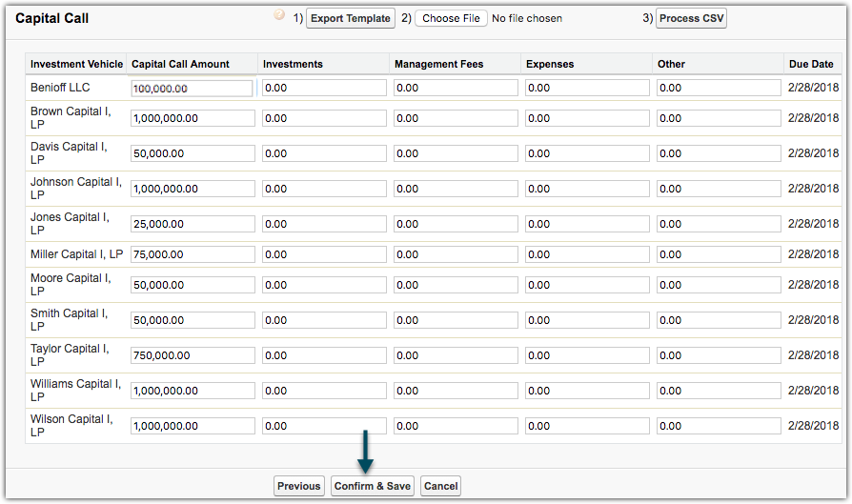Screen dimensions: 852x504
Task: Select Taylor Capital I Management Fees field
Action: (x=456, y=355)
